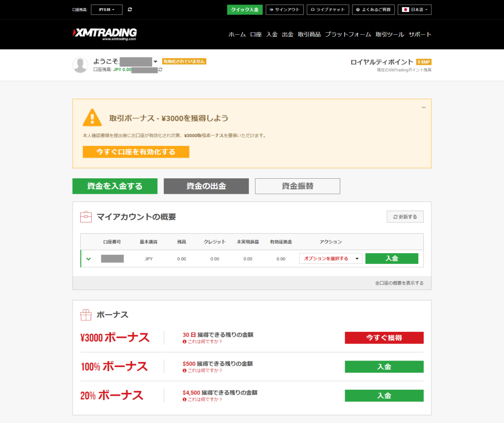Click the 有効証拠金 column header
The width and height of the screenshot is (504, 423).
[281, 242]
